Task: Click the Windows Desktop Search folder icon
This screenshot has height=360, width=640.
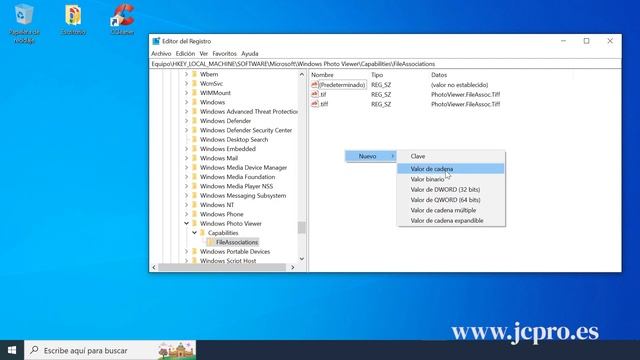Action: [195, 139]
